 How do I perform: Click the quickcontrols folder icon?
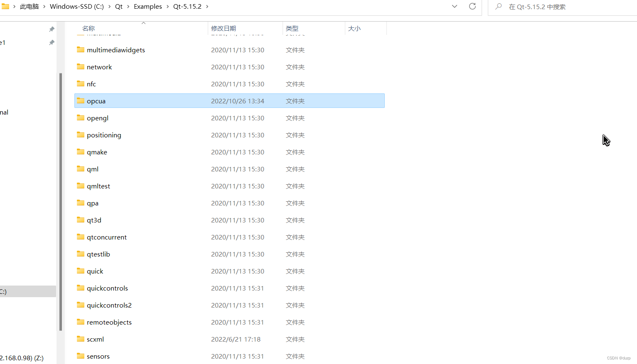[81, 288]
